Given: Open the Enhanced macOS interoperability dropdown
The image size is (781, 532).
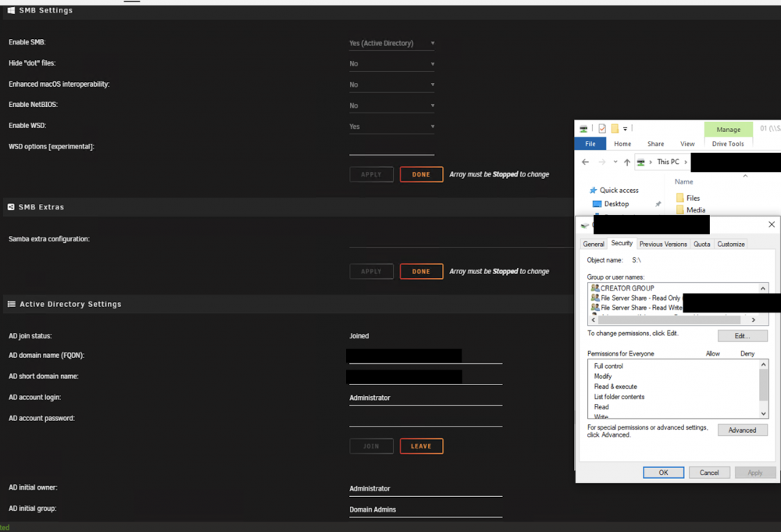Looking at the screenshot, I should click(391, 84).
